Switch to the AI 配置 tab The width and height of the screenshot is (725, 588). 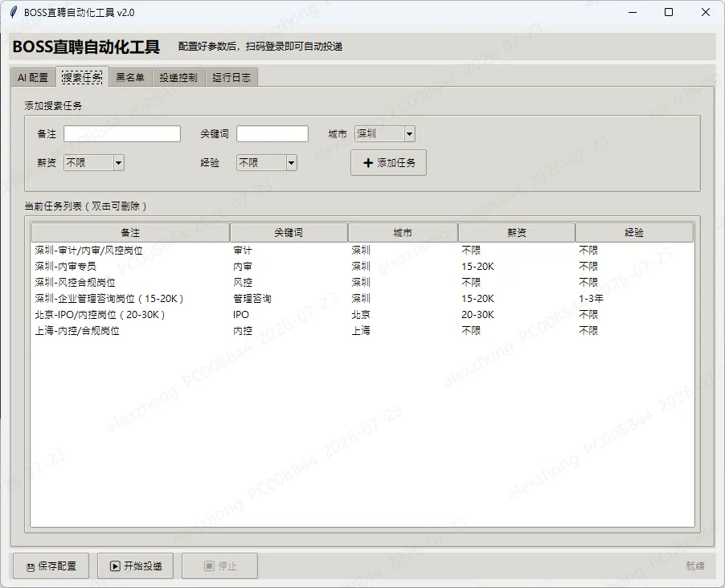coord(33,78)
